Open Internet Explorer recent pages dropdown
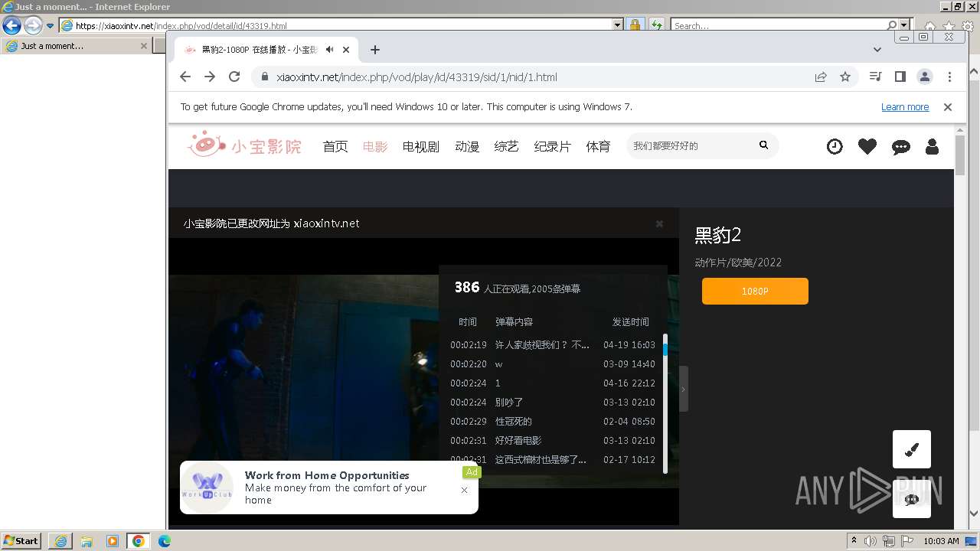The width and height of the screenshot is (980, 551). pyautogui.click(x=51, y=25)
